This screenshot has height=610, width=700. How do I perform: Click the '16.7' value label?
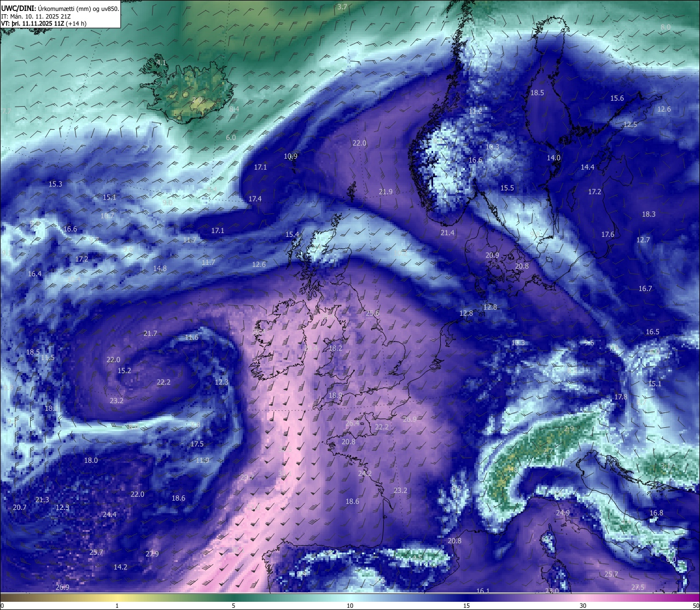coord(645,288)
